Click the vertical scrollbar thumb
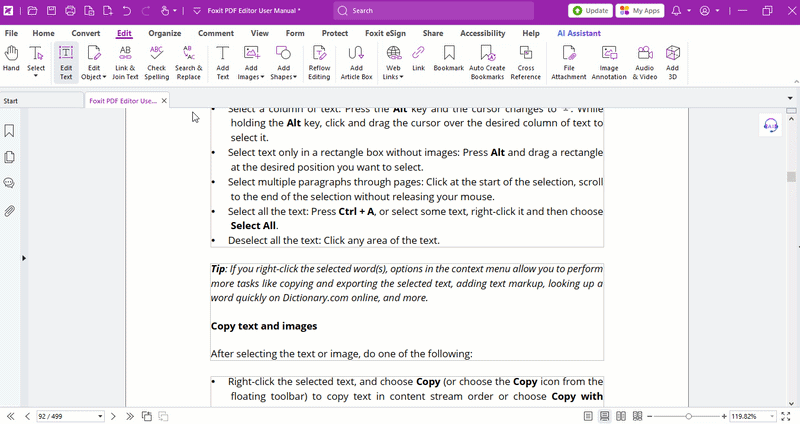The width and height of the screenshot is (800, 424). click(x=791, y=177)
